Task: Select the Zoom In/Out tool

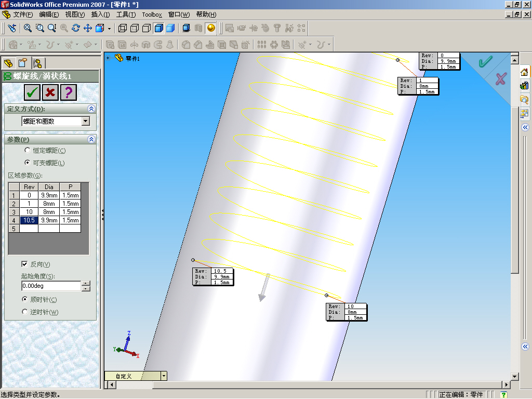Action: (x=52, y=28)
